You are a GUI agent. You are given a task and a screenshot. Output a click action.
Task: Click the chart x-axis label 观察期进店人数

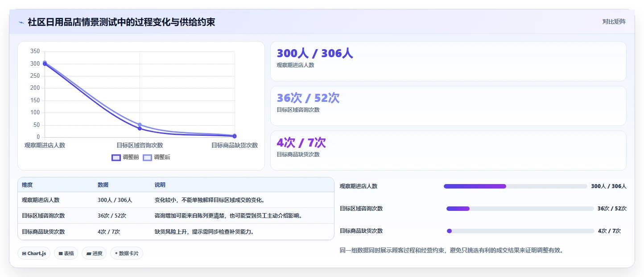[45, 145]
